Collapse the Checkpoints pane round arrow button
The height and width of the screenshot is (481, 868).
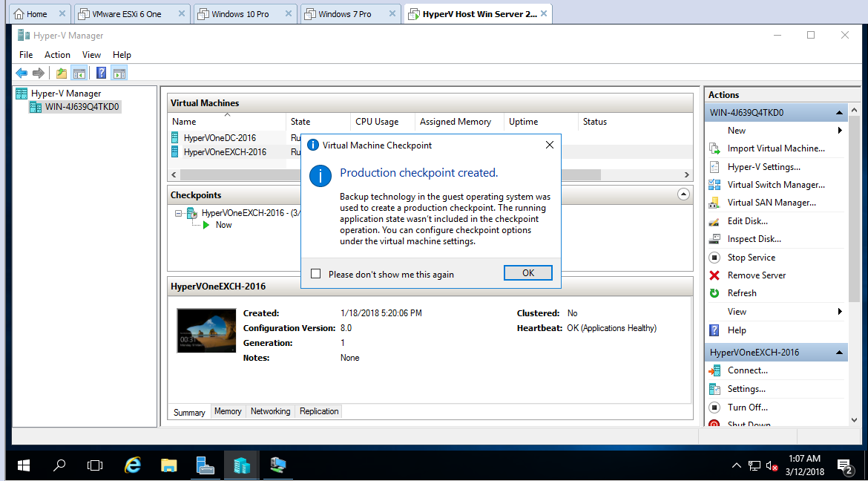[684, 194]
